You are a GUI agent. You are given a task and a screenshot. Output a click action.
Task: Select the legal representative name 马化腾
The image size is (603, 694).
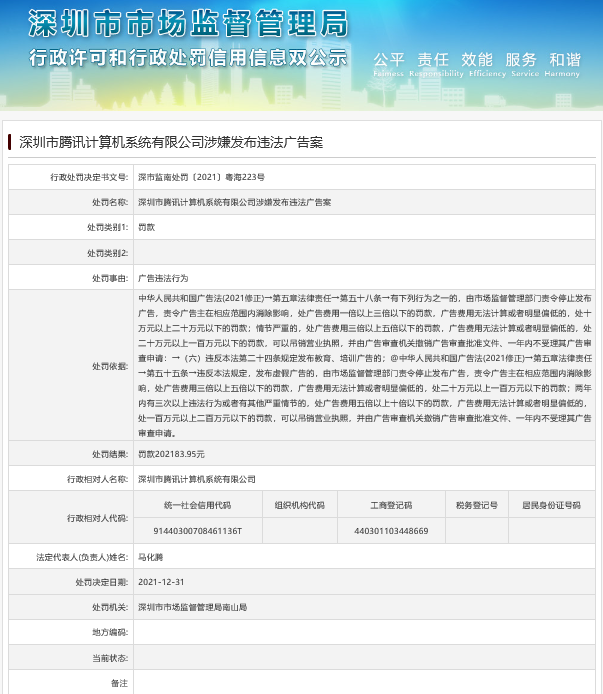pyautogui.click(x=151, y=557)
